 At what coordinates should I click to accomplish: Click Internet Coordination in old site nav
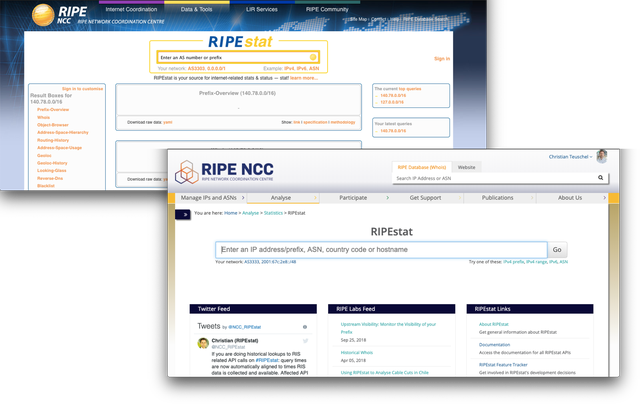point(131,9)
